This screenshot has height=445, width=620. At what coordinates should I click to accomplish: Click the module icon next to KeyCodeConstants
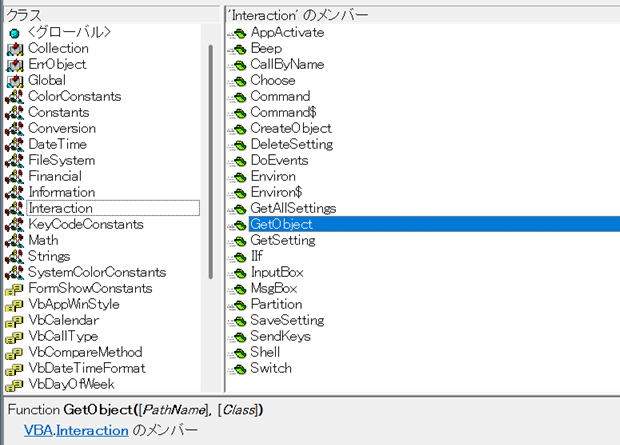coord(15,225)
